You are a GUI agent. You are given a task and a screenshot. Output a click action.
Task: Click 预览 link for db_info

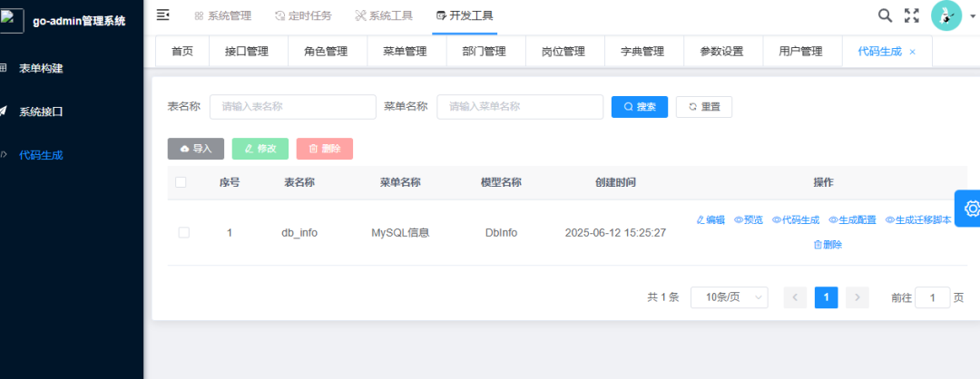(x=748, y=219)
